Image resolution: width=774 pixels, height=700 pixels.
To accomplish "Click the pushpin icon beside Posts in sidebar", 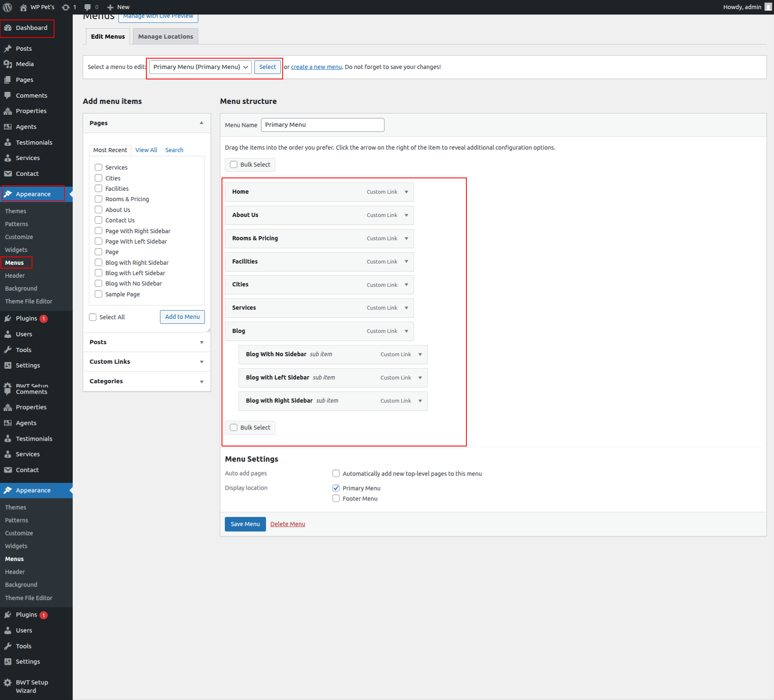I will 8,49.
